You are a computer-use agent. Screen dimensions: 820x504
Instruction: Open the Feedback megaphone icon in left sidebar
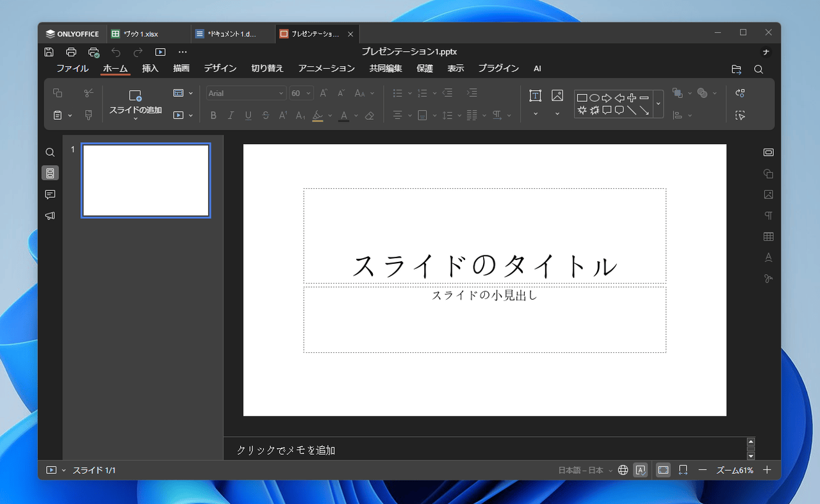(x=50, y=216)
